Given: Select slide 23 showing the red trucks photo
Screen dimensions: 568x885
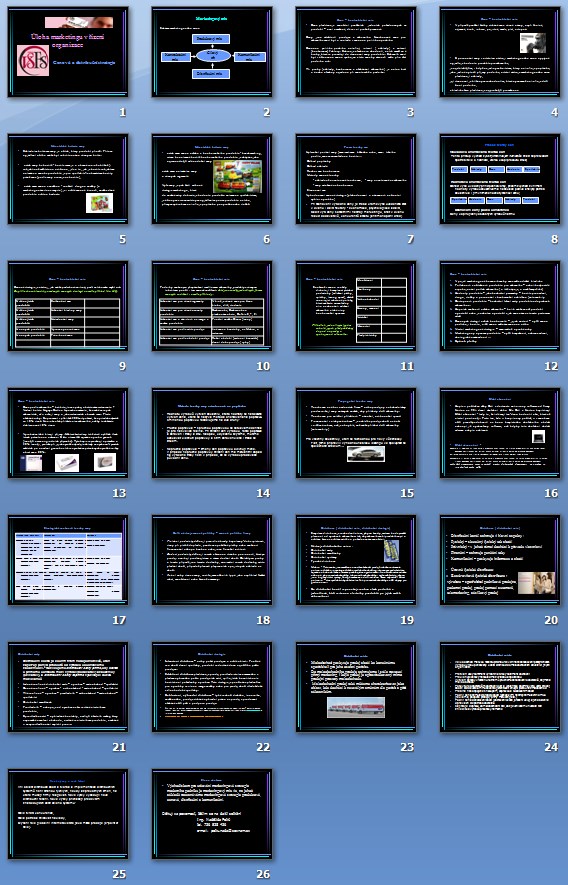Looking at the screenshot, I should (x=356, y=687).
